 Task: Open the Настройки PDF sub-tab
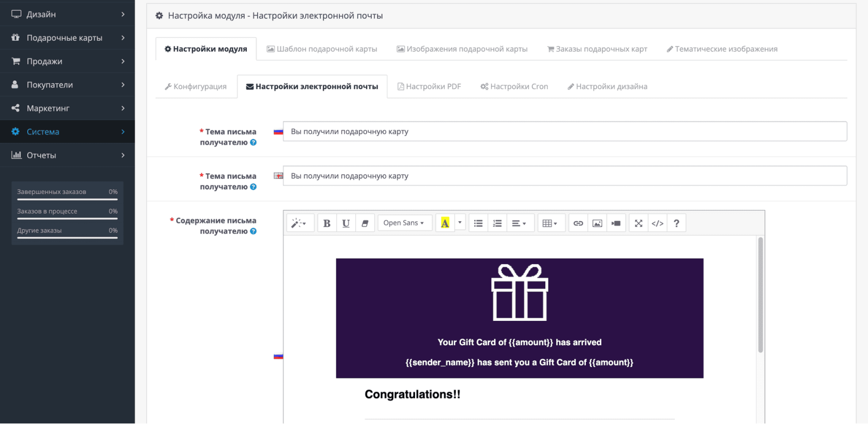[429, 87]
